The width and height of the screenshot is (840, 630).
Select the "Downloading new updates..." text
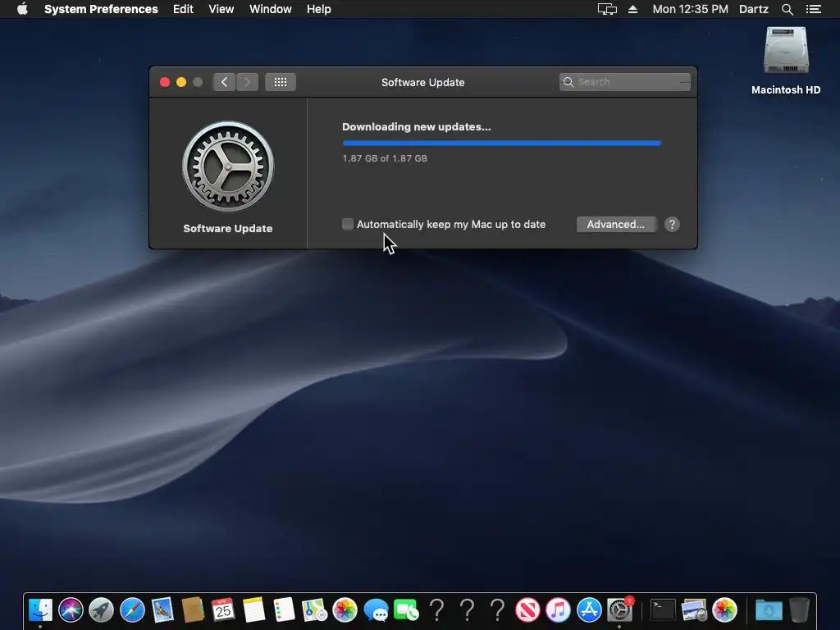click(416, 127)
